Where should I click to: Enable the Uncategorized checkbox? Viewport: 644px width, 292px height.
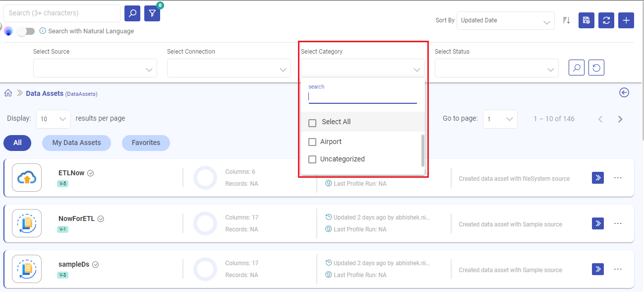point(312,159)
